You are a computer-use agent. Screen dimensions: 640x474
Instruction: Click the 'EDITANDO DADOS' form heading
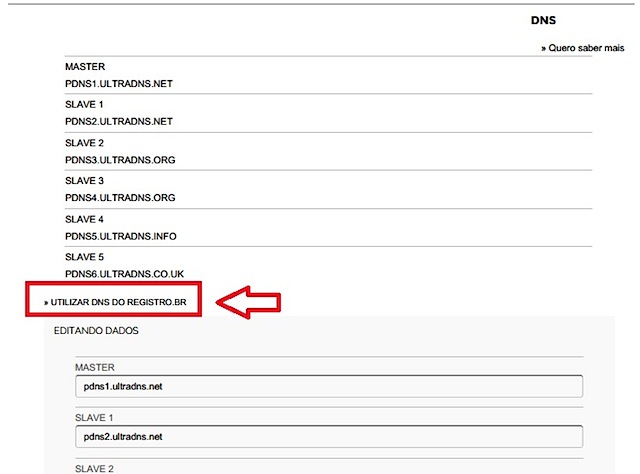97,329
